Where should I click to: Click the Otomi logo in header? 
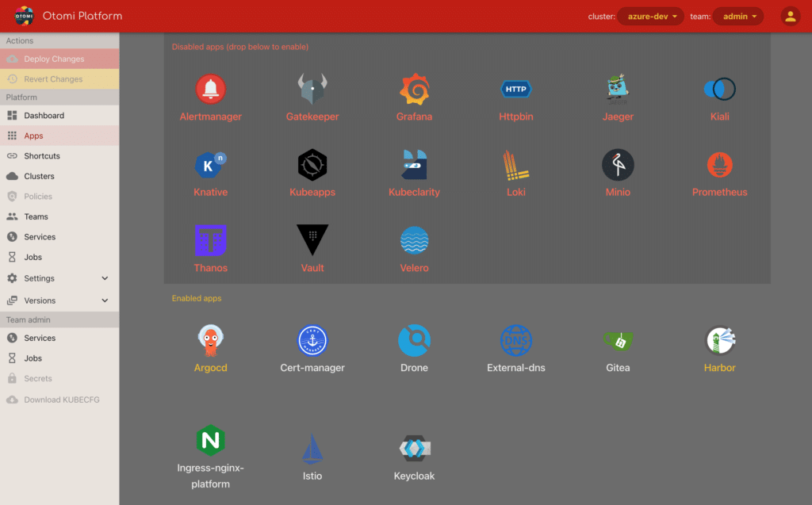click(x=24, y=16)
